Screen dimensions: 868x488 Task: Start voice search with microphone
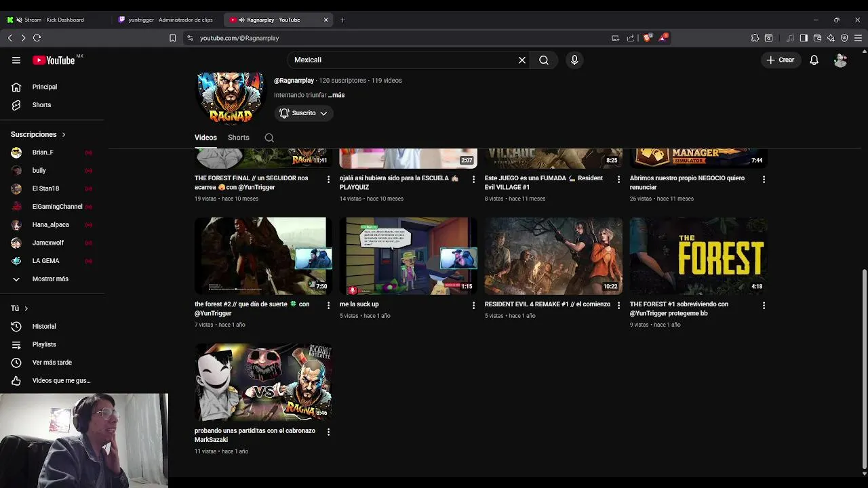tap(574, 60)
